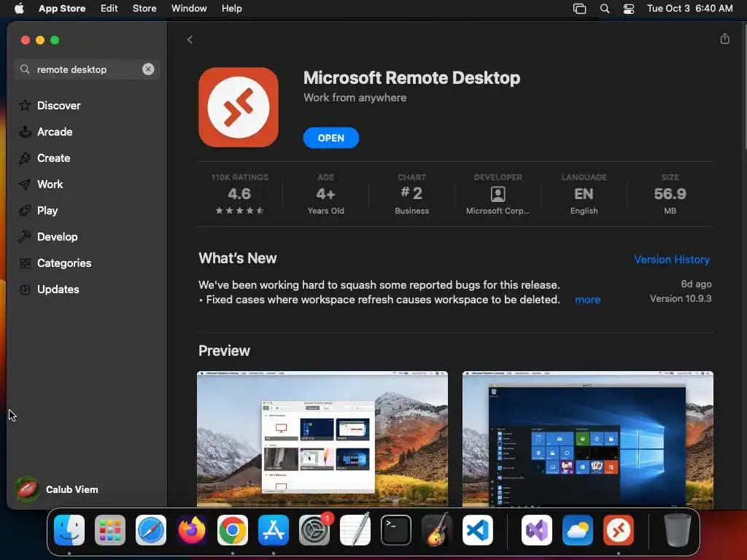Open the Store menu

tap(144, 9)
